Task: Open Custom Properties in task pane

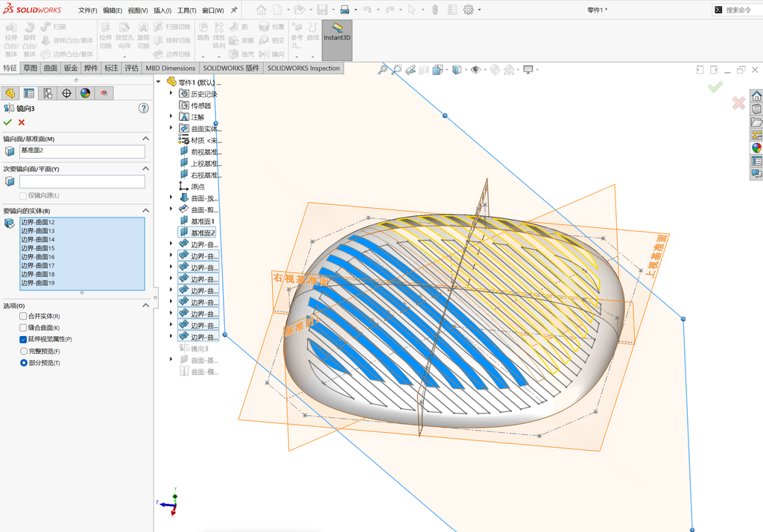Action: pos(757,161)
